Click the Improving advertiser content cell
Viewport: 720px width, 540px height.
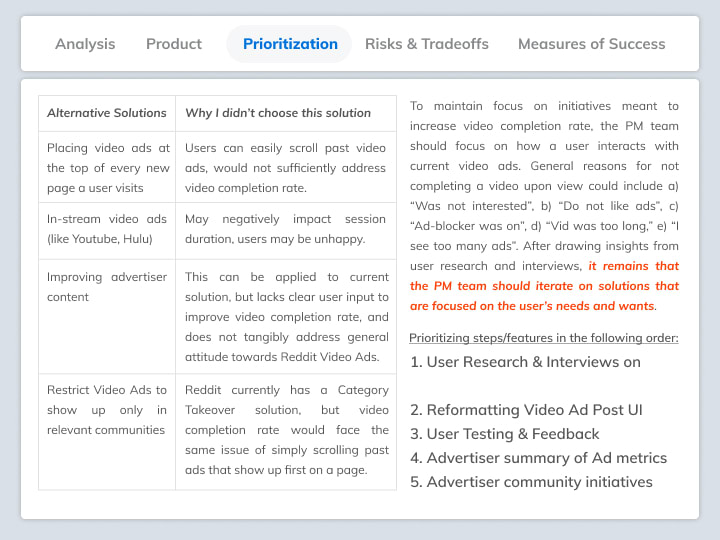tap(107, 317)
